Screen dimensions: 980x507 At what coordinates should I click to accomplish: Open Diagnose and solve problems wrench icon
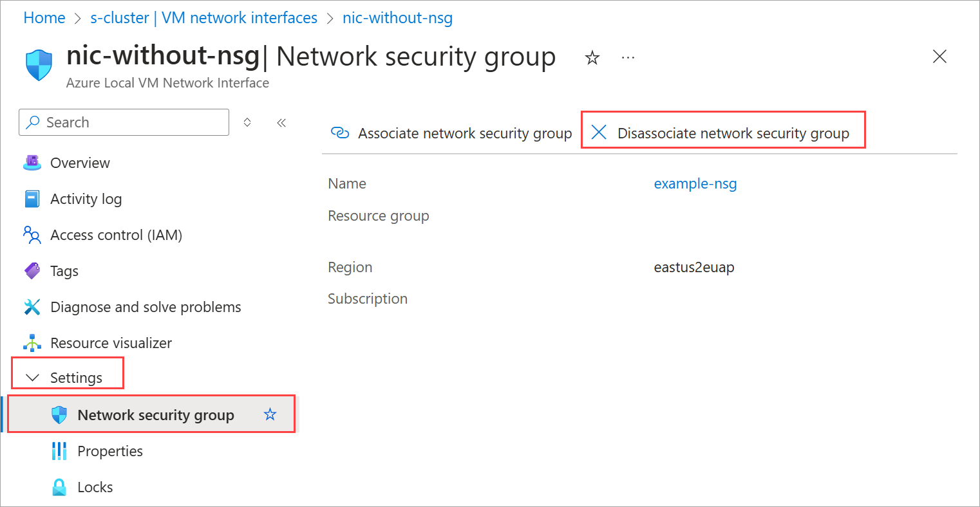[32, 307]
